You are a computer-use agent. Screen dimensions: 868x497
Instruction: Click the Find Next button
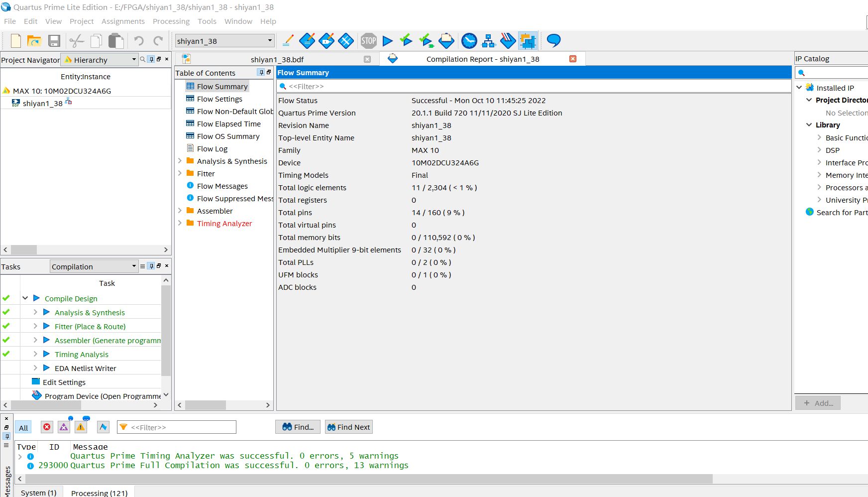pyautogui.click(x=348, y=427)
